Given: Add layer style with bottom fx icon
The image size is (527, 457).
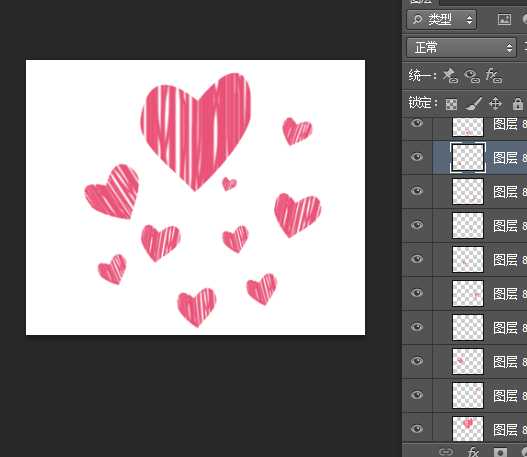Looking at the screenshot, I should (473, 452).
